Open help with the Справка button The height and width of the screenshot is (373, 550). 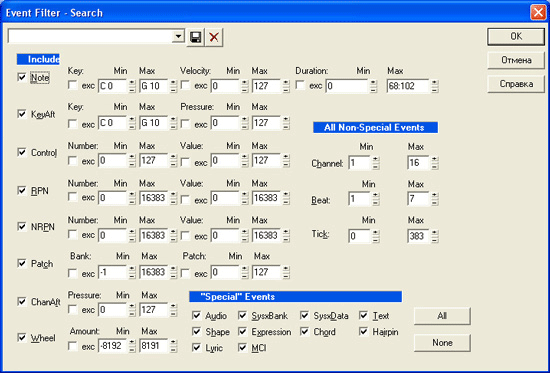click(516, 84)
